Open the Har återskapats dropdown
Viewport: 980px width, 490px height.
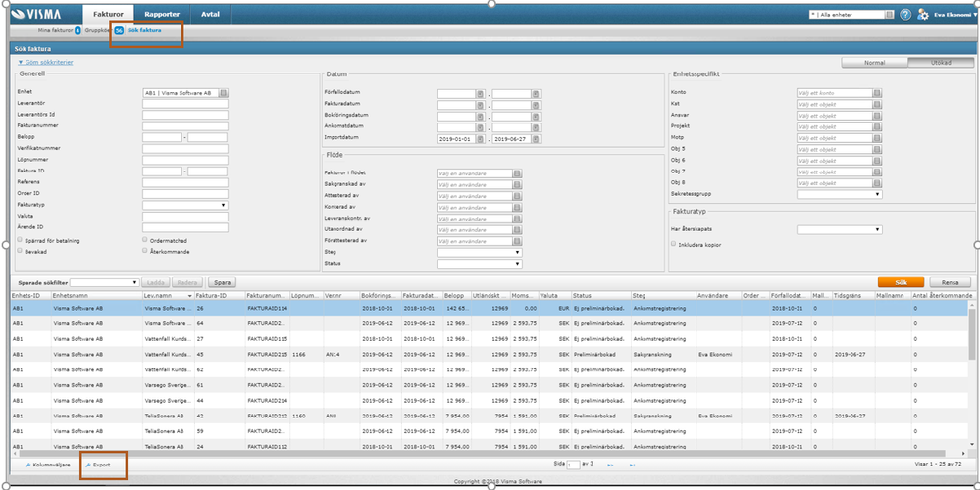(x=840, y=229)
